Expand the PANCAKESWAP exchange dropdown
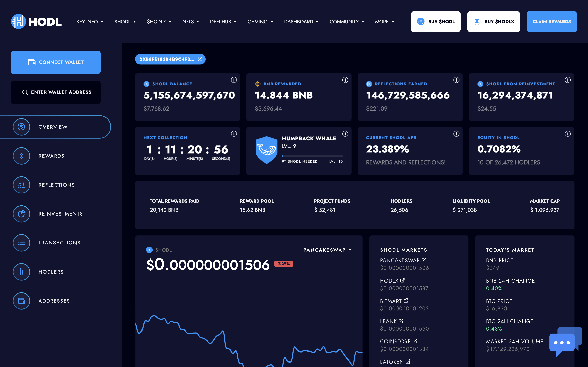This screenshot has width=588, height=367. (x=327, y=250)
